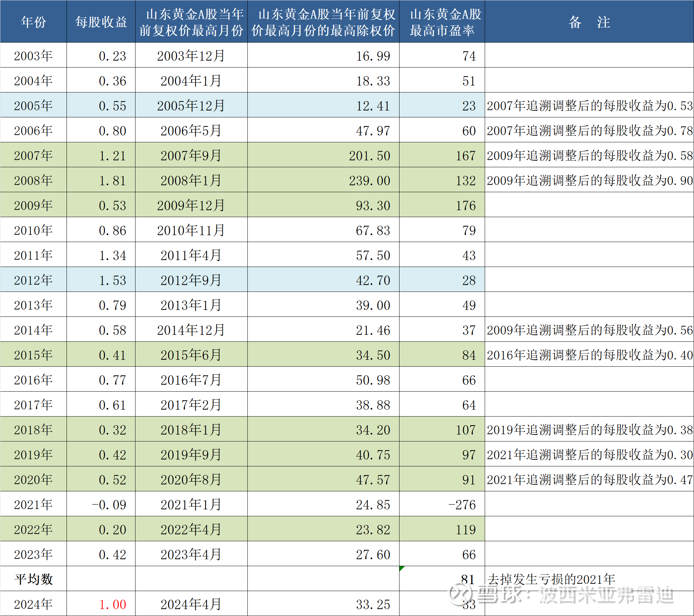Select the 2015年6月 cell
This screenshot has height=616, width=694.
[x=191, y=355]
